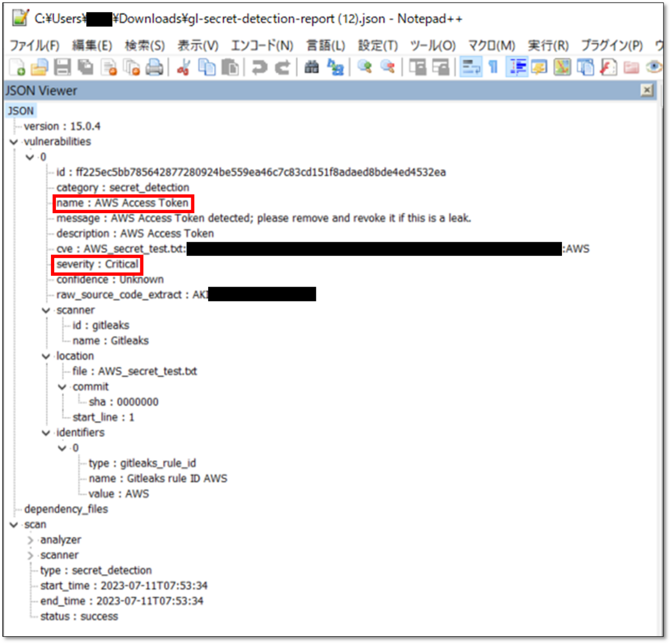Toggle word wrap
The height and width of the screenshot is (644, 671).
coord(471,68)
